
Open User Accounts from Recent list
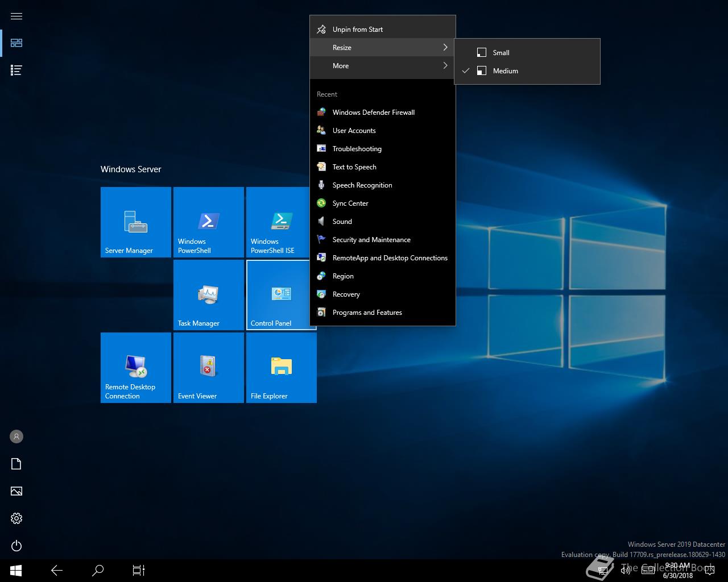pos(383,130)
